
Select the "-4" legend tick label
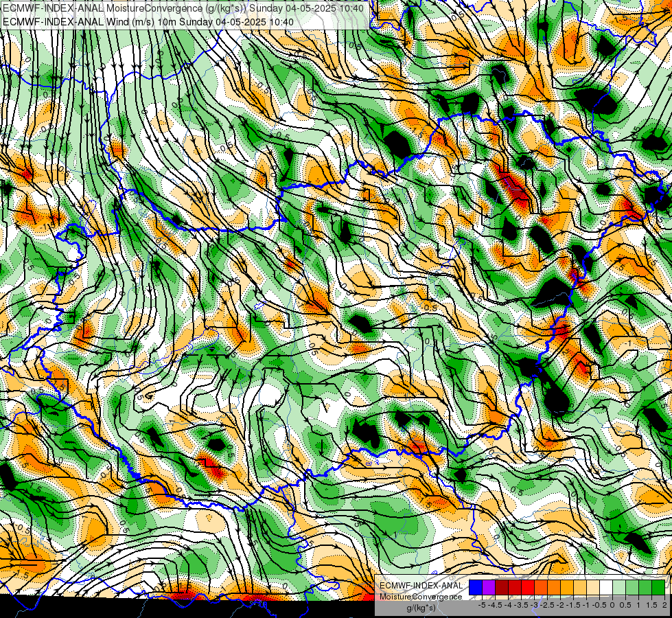tap(508, 605)
